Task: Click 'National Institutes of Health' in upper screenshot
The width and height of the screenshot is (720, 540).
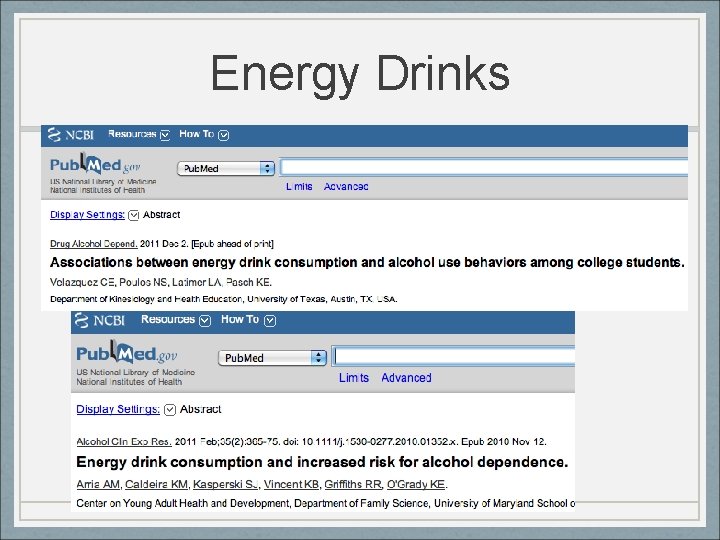Action: pyautogui.click(x=97, y=190)
